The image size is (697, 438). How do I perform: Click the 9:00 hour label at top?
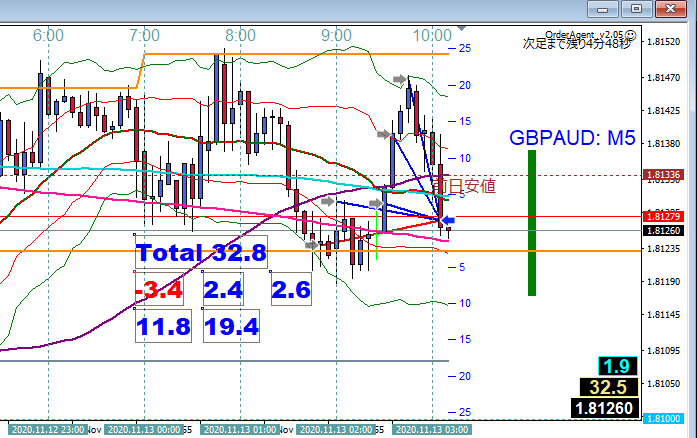tap(336, 36)
